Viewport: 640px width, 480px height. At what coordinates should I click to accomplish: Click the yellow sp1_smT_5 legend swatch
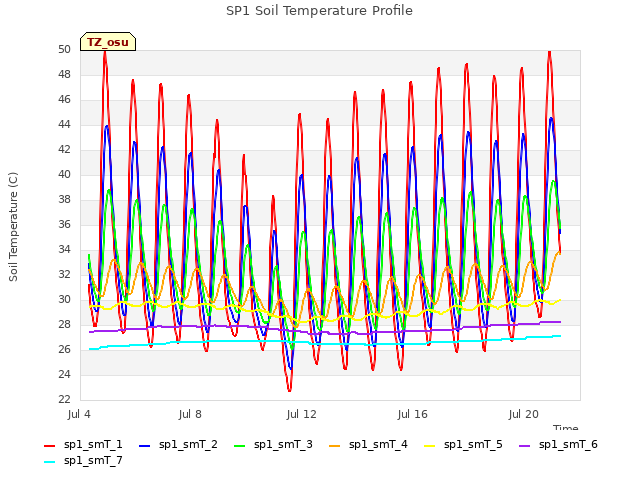(429, 446)
